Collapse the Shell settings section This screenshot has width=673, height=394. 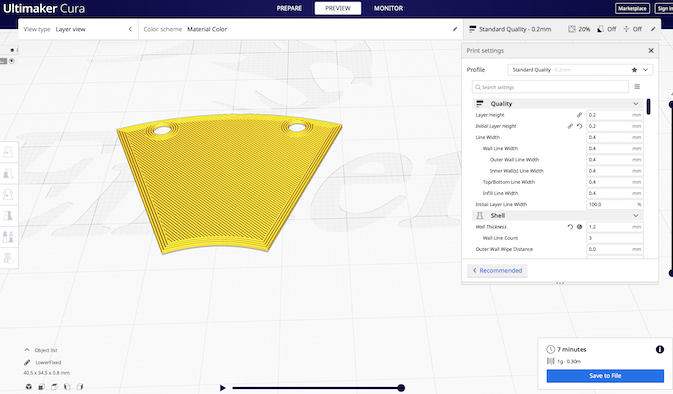pyautogui.click(x=636, y=215)
